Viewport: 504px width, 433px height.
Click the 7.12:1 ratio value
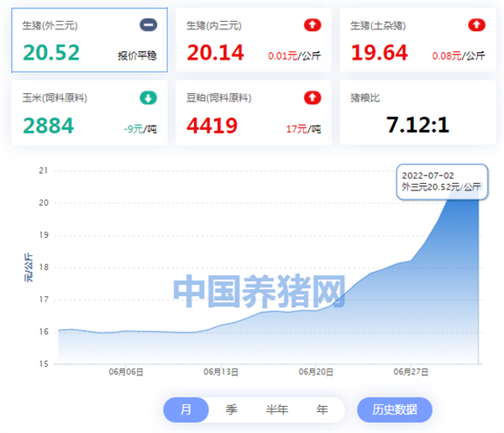(x=417, y=125)
